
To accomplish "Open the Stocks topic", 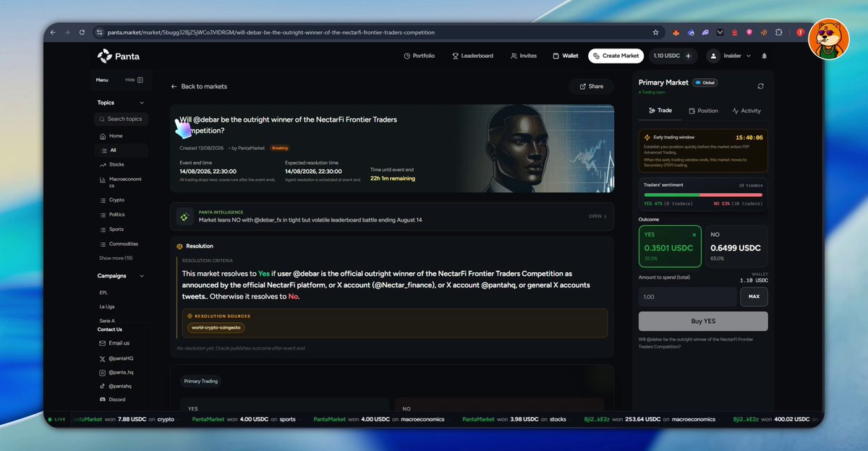I will [x=116, y=164].
